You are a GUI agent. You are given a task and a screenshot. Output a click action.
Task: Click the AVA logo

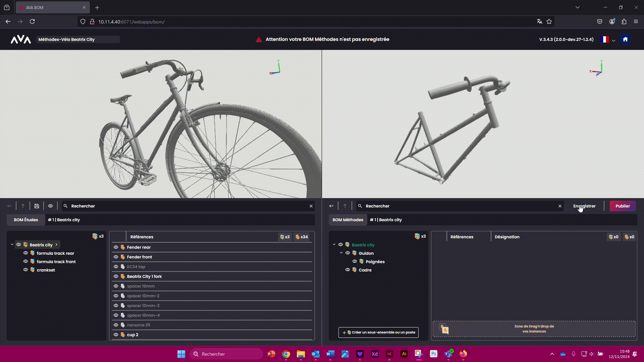tap(21, 40)
